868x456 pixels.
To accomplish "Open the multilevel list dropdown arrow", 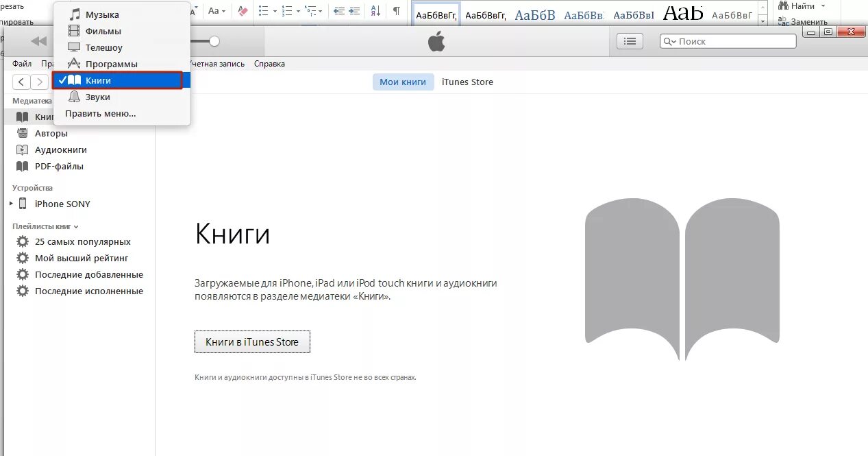I will point(321,11).
